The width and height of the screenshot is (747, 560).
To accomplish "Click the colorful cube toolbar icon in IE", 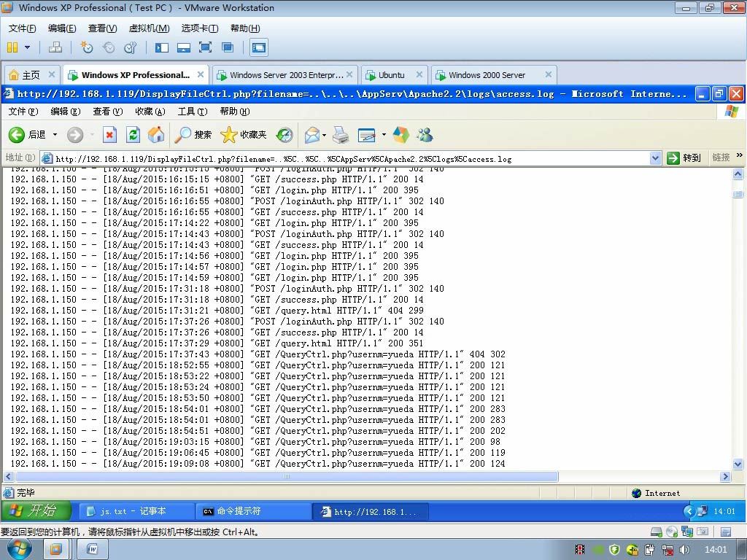I will [401, 135].
